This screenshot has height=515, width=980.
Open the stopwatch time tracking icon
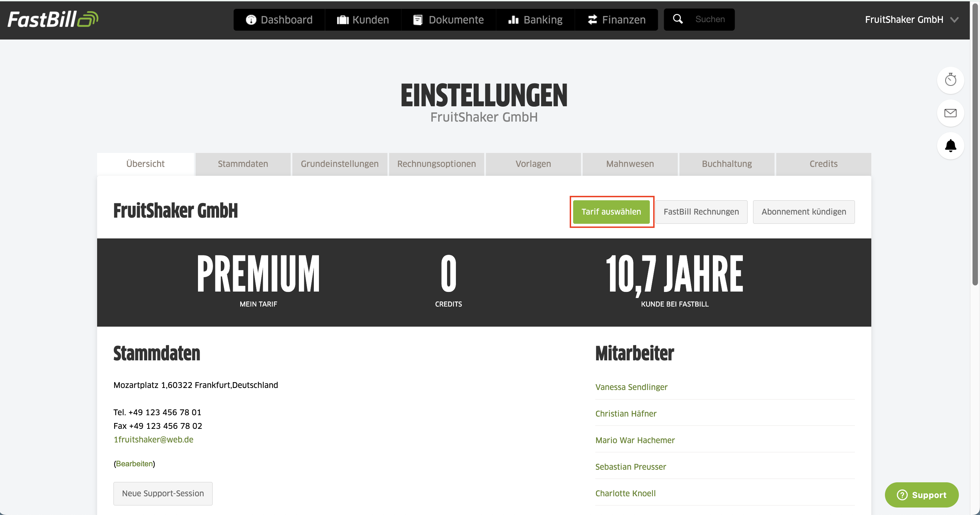pos(950,80)
